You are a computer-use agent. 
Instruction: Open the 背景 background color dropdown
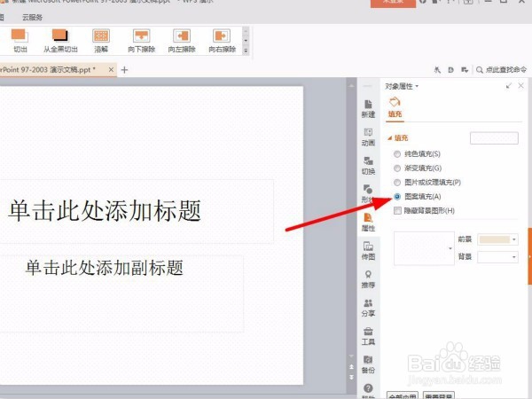(x=514, y=257)
